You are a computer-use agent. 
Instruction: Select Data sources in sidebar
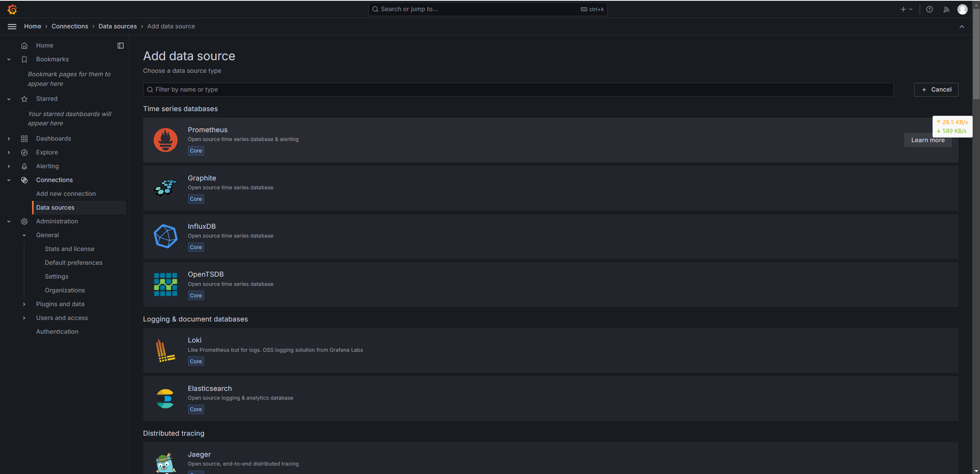tap(79, 208)
